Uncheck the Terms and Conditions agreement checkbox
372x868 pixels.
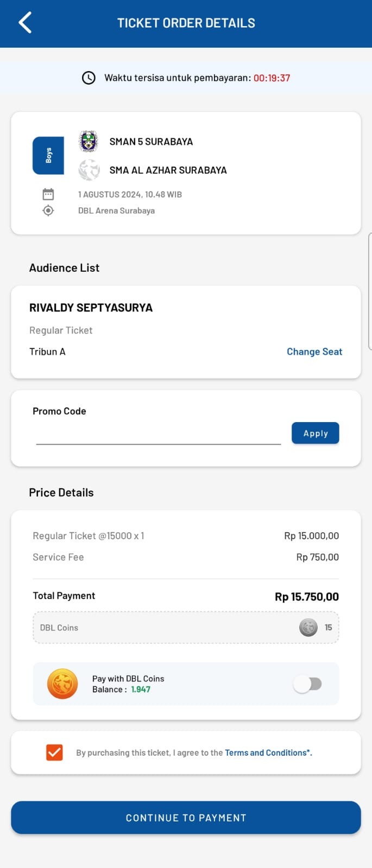coord(54,752)
